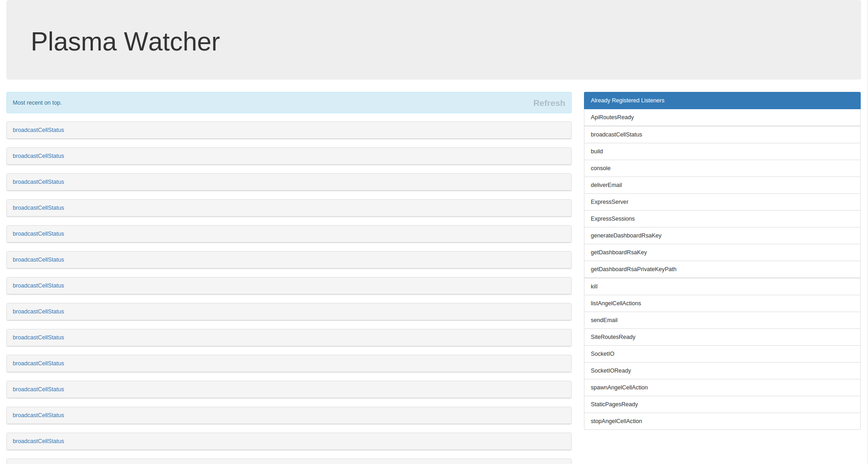Click the Refresh button
Image resolution: width=868 pixels, height=464 pixels.
point(548,103)
